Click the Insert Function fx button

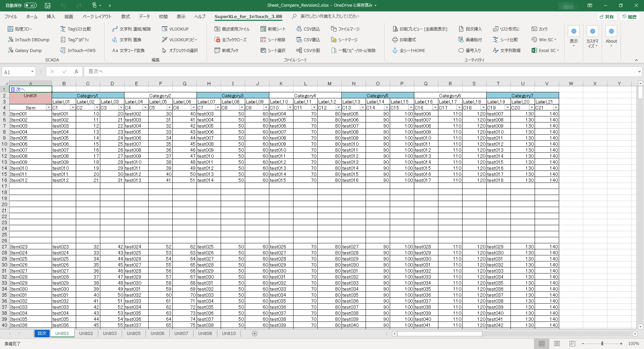pos(76,71)
